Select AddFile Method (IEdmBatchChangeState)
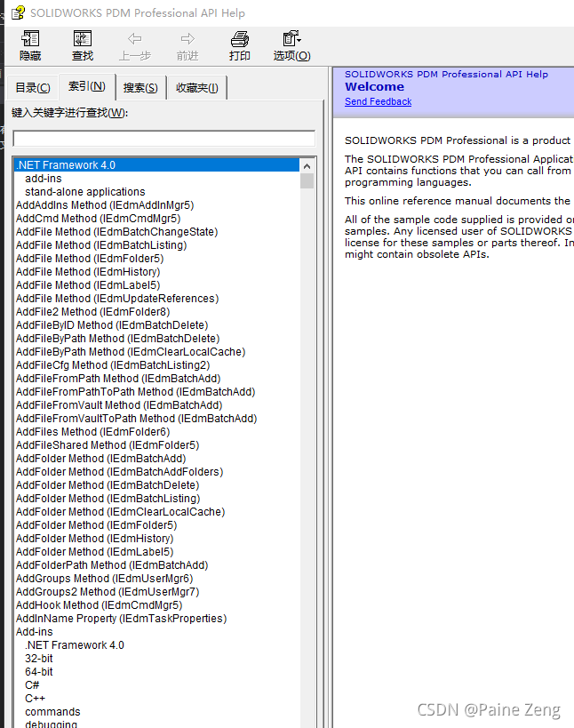 [117, 232]
